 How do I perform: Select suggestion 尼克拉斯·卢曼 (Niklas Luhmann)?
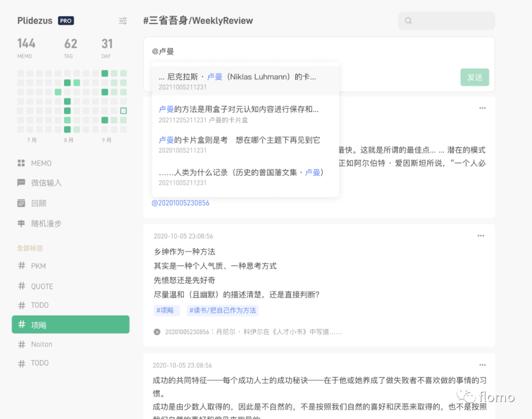click(x=245, y=81)
